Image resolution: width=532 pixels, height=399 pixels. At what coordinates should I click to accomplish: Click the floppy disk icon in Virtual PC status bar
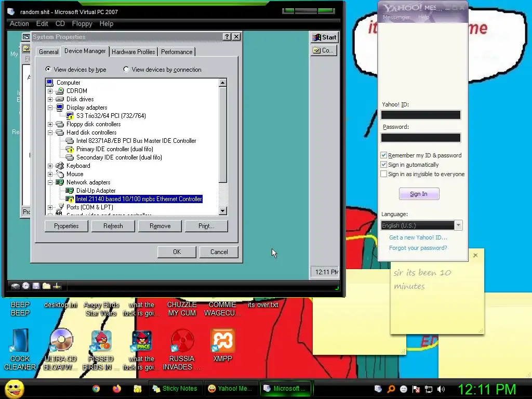(36, 286)
